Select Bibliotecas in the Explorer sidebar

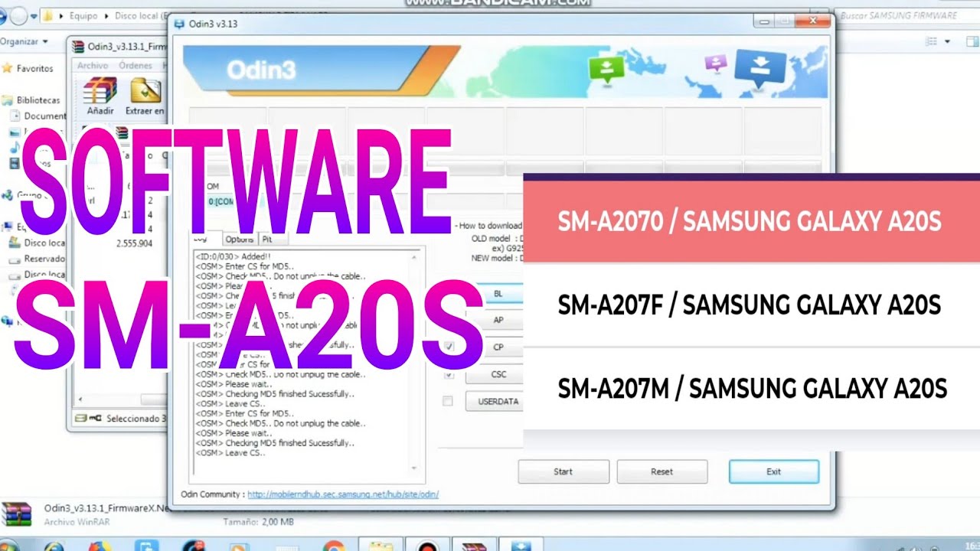38,100
